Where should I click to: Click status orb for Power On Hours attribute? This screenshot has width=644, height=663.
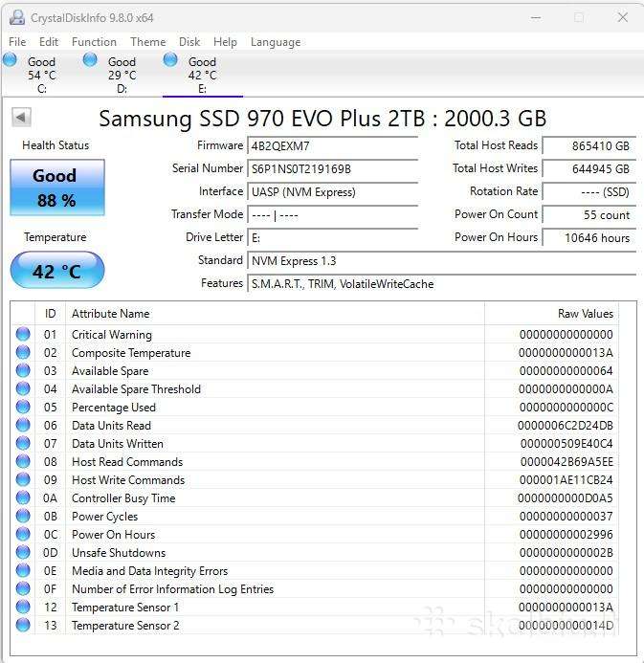click(23, 534)
